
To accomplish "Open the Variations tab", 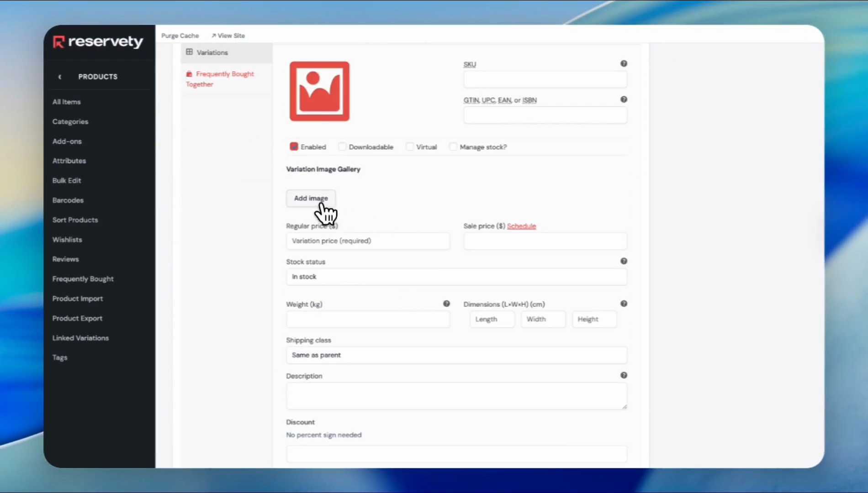I will pos(212,52).
